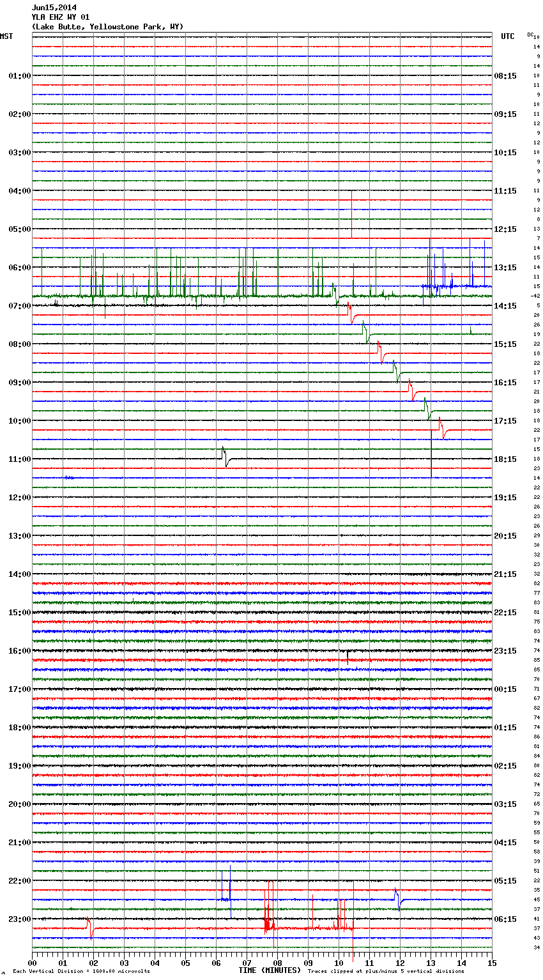543x980 pixels.
Task: Click the '21:00' MST row label
Action: click(20, 843)
